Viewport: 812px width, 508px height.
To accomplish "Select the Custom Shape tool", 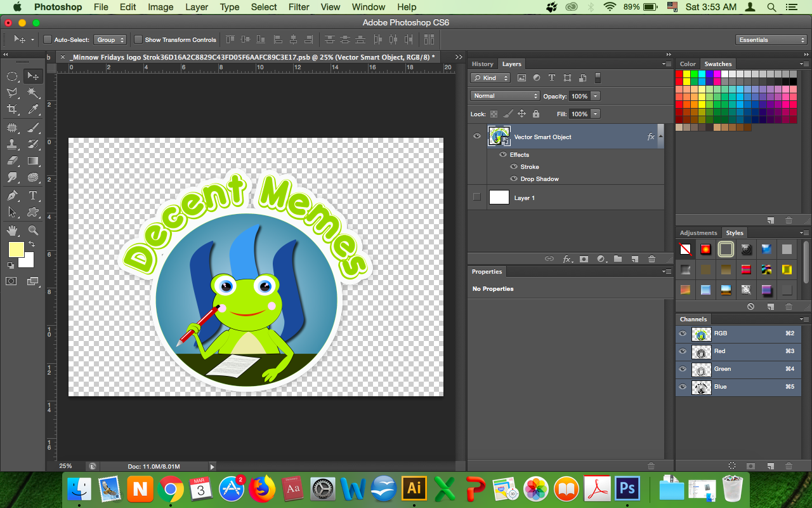I will (33, 213).
